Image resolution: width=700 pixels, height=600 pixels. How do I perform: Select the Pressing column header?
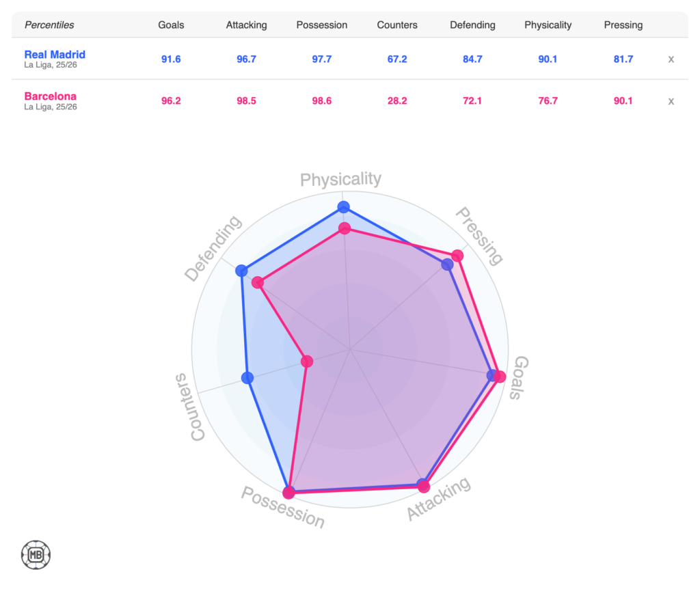pos(623,25)
